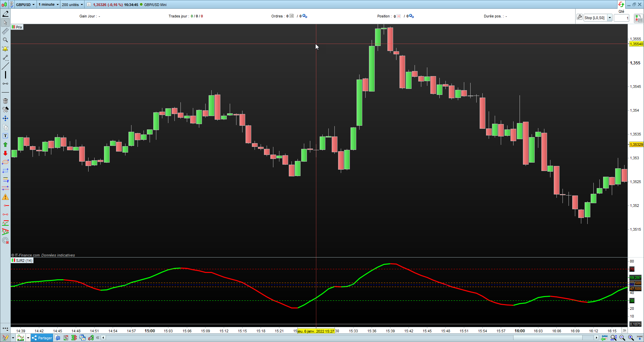Pick the yellow warning triangle tool
Image resolution: width=644 pixels, height=342 pixels.
coord(5,197)
